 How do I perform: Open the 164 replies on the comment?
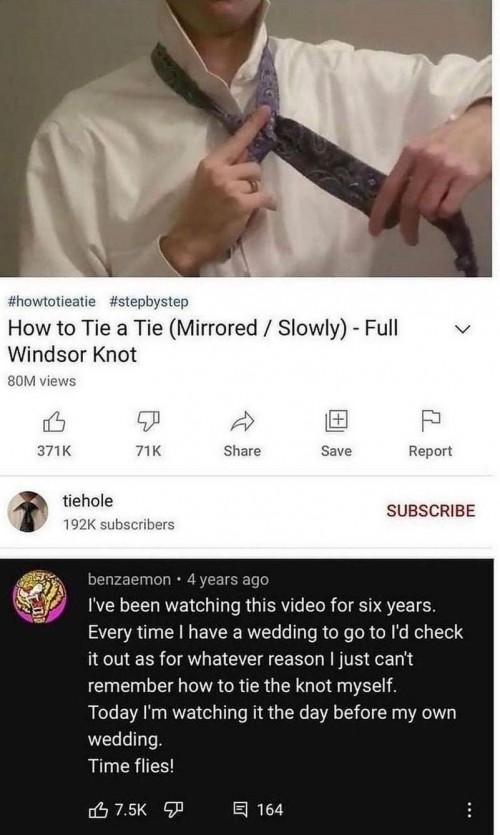pyautogui.click(x=258, y=810)
